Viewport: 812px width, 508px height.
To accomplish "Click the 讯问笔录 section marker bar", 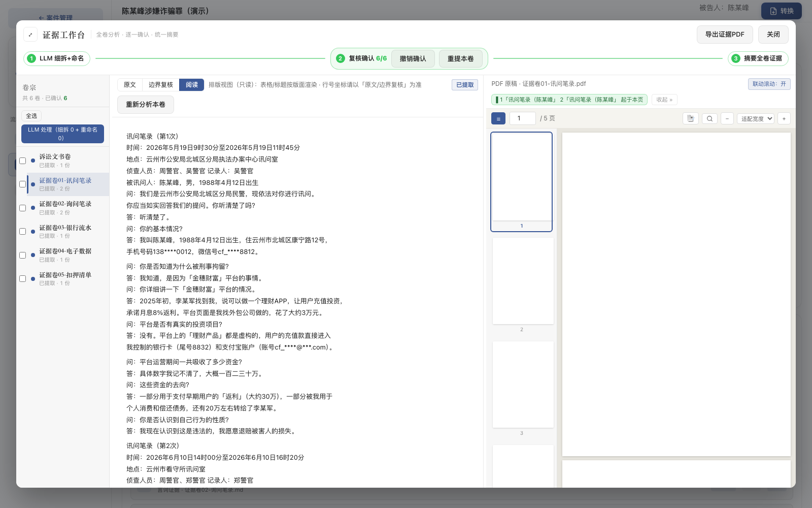I will pyautogui.click(x=569, y=100).
